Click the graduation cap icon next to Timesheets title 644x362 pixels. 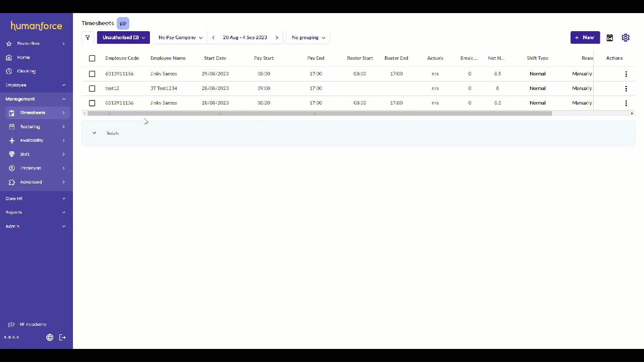coord(123,23)
